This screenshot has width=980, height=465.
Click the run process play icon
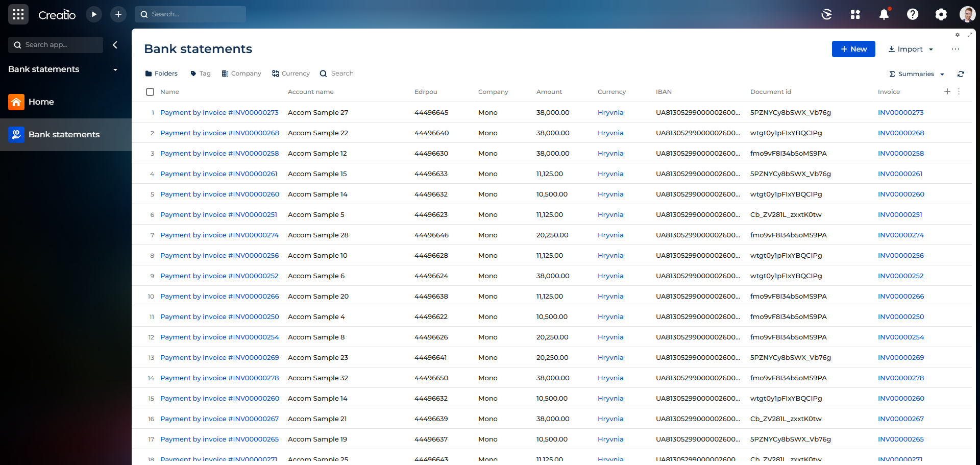click(x=94, y=14)
